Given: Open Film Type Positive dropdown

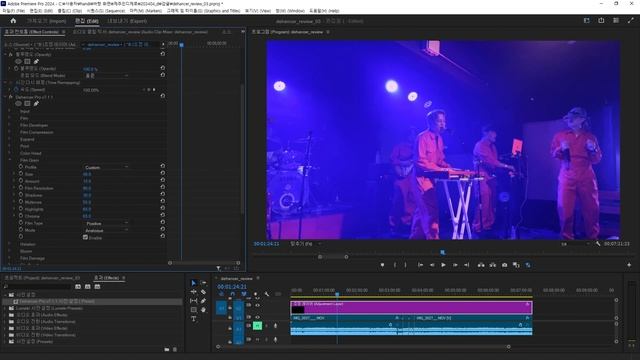Looking at the screenshot, I should (106, 223).
